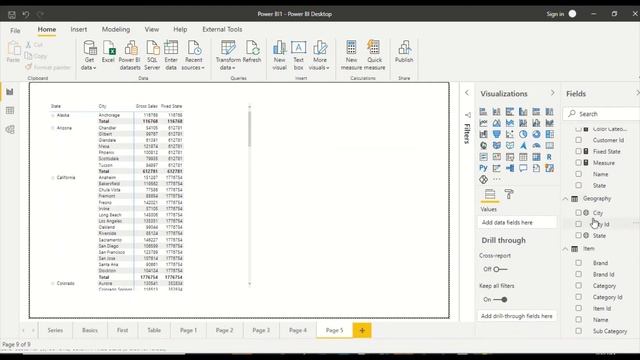Viewport: 640px width, 360px height.
Task: Select the Table visual icon
Action: coord(523,157)
